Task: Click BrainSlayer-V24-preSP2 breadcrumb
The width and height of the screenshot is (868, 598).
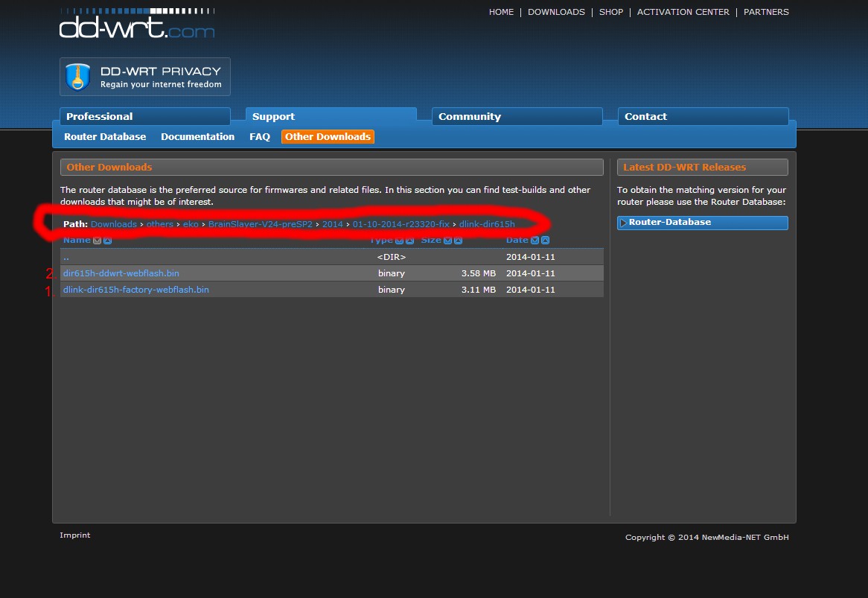Action: [x=261, y=224]
